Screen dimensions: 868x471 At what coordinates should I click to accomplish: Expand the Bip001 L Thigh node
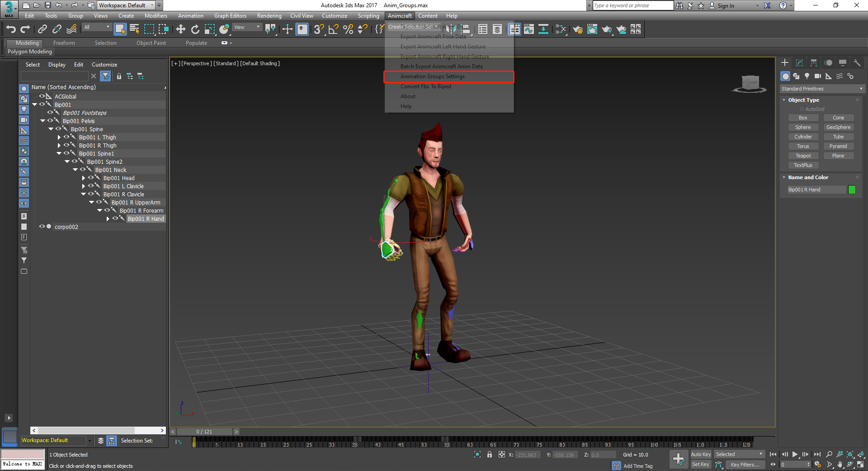59,137
